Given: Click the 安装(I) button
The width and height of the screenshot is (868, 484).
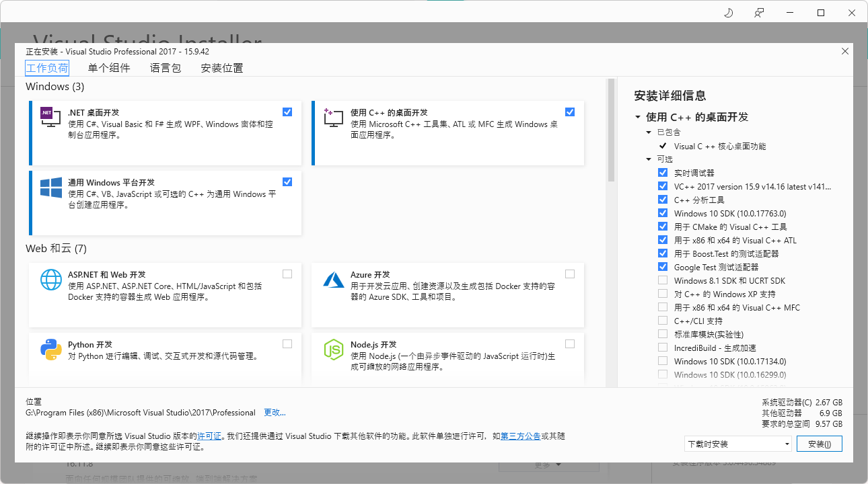Looking at the screenshot, I should coord(820,444).
